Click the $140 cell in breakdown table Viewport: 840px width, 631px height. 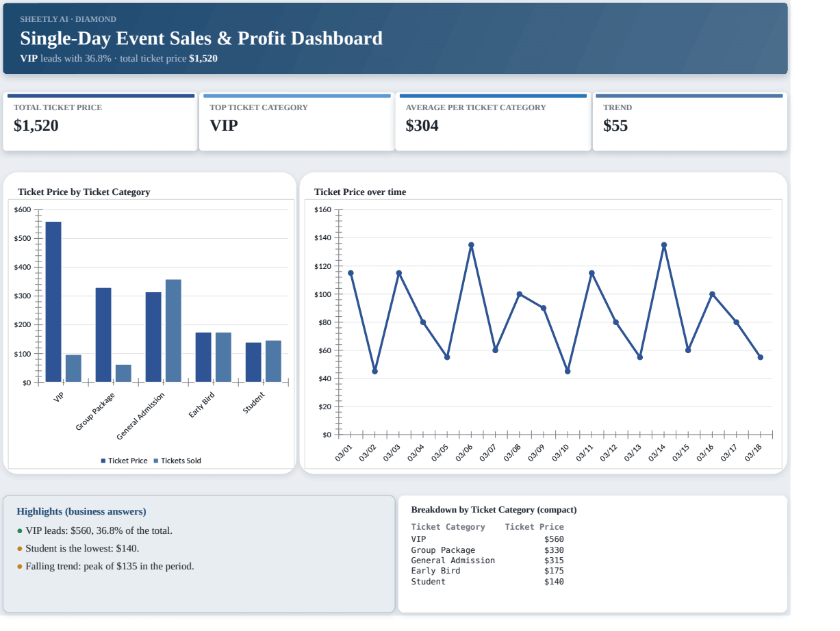click(554, 582)
